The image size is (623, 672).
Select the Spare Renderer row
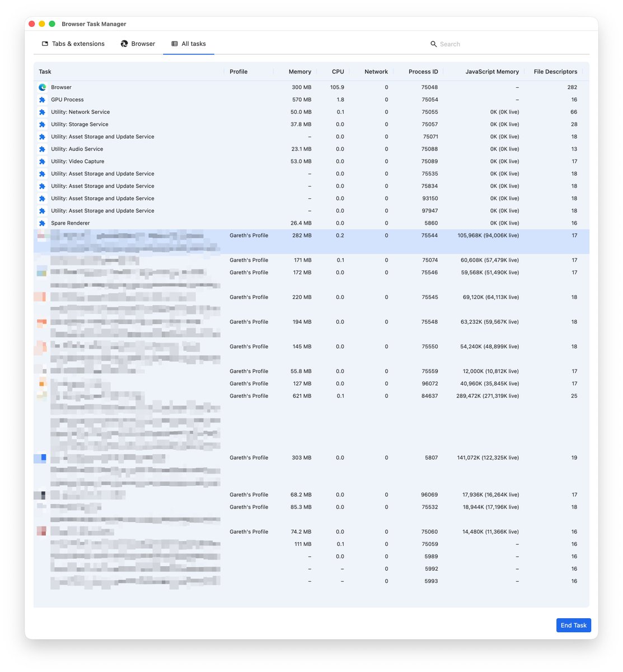click(311, 223)
